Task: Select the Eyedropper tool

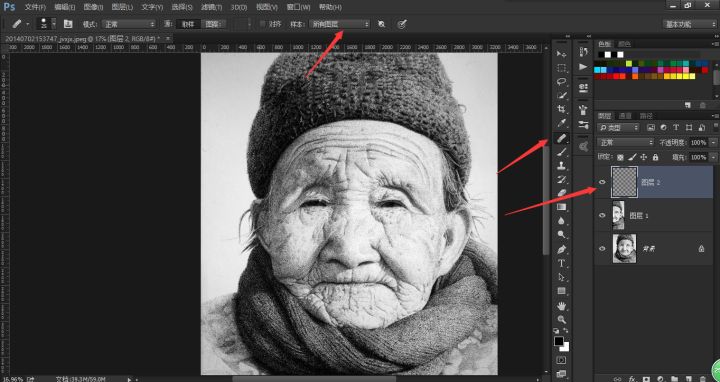Action: point(561,123)
